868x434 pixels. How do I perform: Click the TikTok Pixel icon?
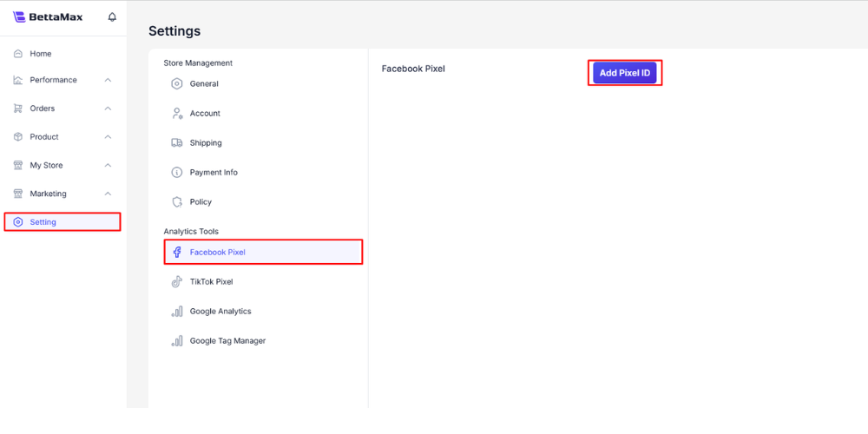click(177, 282)
